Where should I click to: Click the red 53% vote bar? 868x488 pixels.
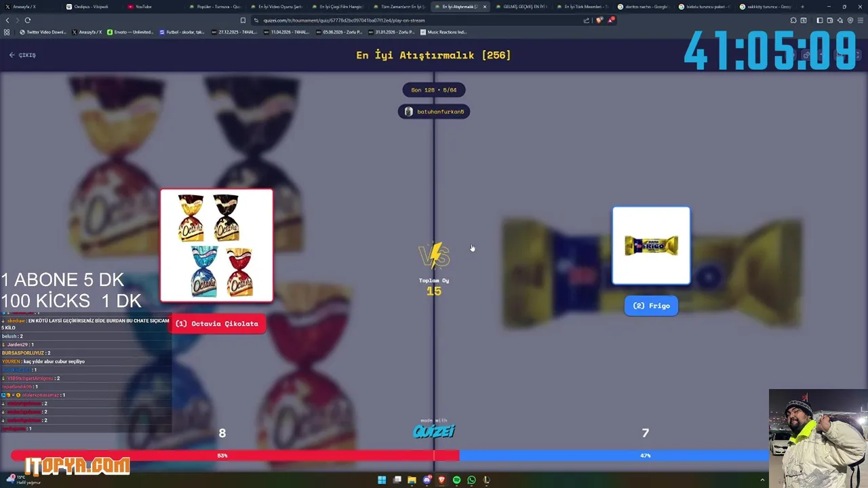[235, 455]
